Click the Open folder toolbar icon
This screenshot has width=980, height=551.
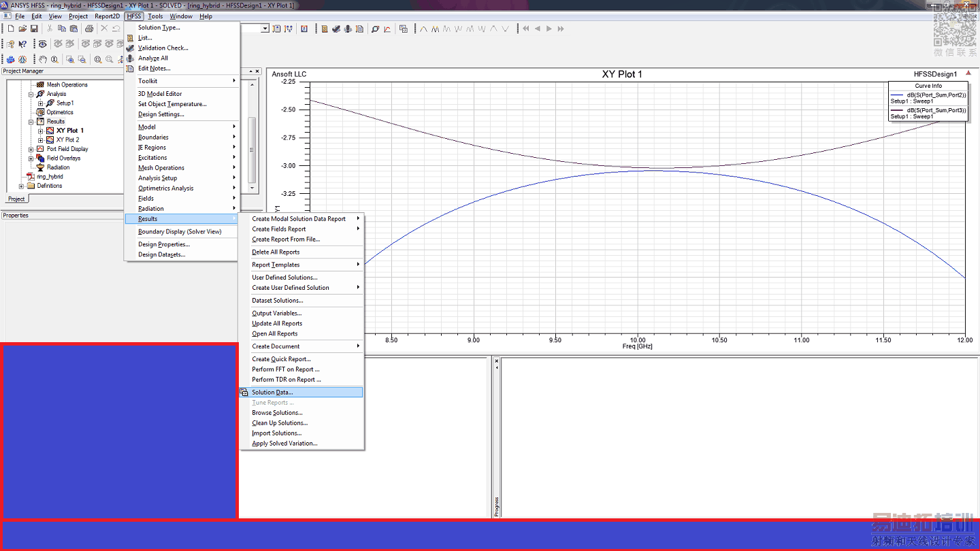click(x=22, y=29)
